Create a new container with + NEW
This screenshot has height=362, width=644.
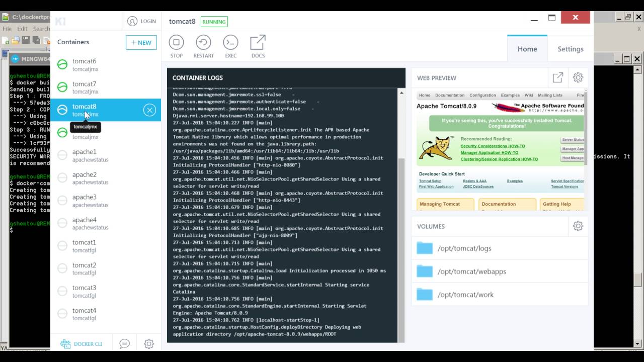[x=141, y=42]
